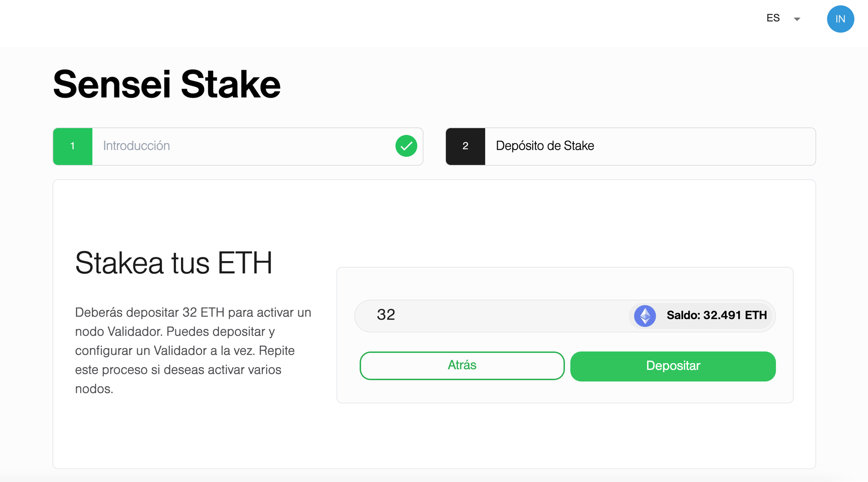
Task: Select the step 1 number badge
Action: [72, 146]
